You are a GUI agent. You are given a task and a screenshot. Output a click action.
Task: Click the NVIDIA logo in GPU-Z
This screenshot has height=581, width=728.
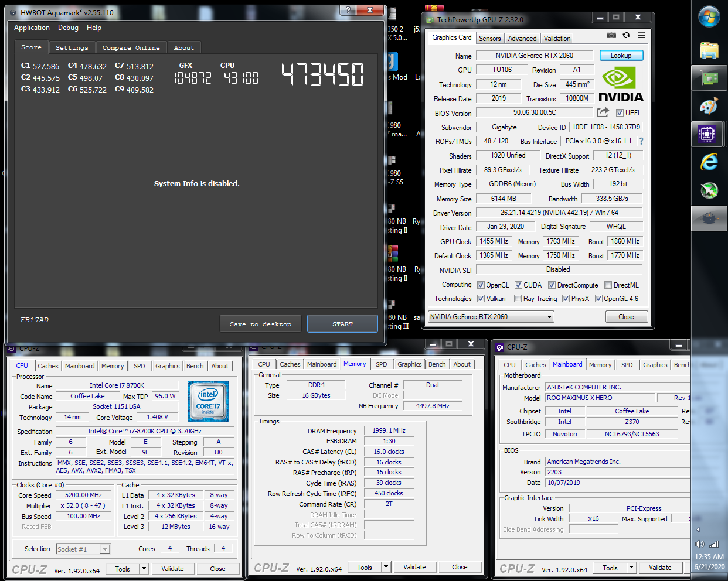pyautogui.click(x=621, y=85)
